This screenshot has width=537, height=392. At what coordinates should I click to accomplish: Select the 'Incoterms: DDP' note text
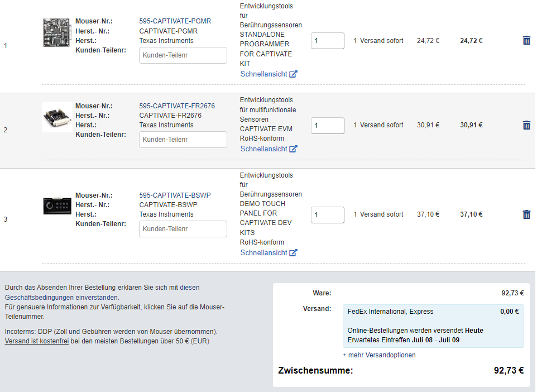coord(111,332)
